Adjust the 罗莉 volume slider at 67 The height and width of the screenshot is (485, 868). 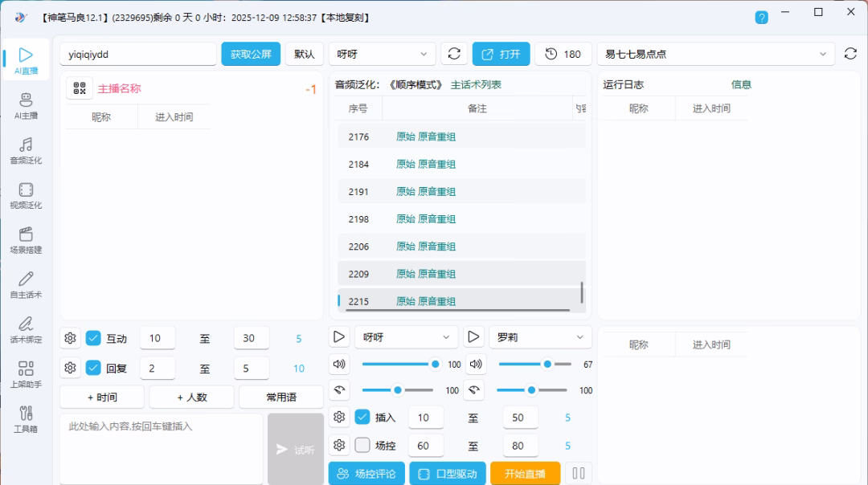547,364
